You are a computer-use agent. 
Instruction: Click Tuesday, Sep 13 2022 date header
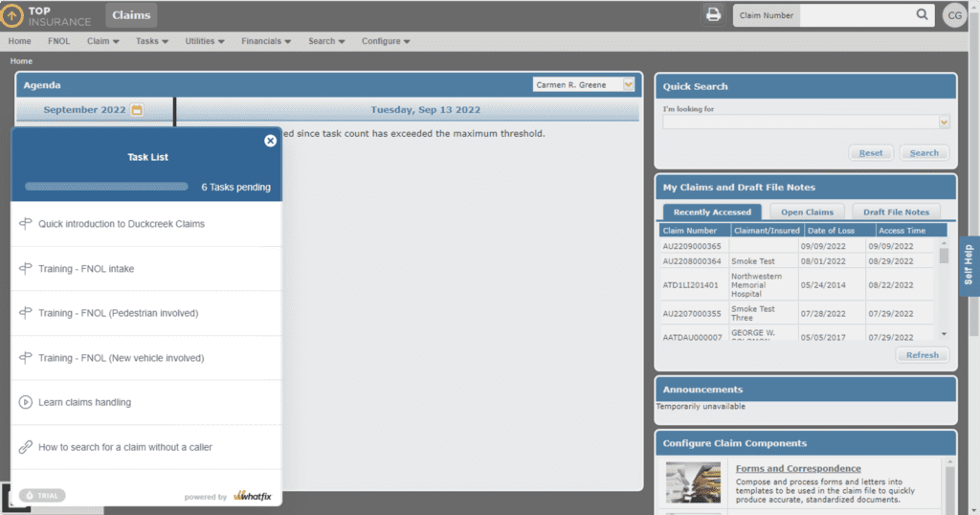click(426, 110)
